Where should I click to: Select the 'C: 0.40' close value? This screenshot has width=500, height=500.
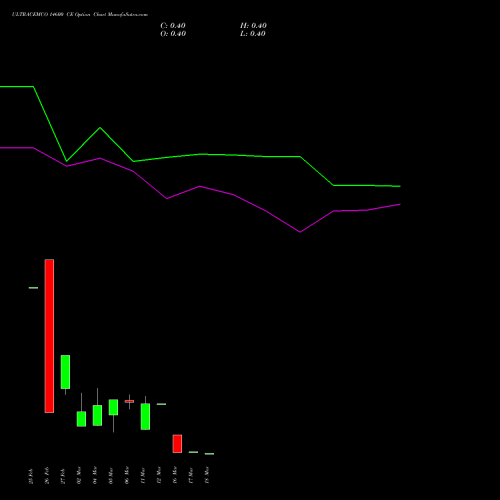(x=173, y=26)
